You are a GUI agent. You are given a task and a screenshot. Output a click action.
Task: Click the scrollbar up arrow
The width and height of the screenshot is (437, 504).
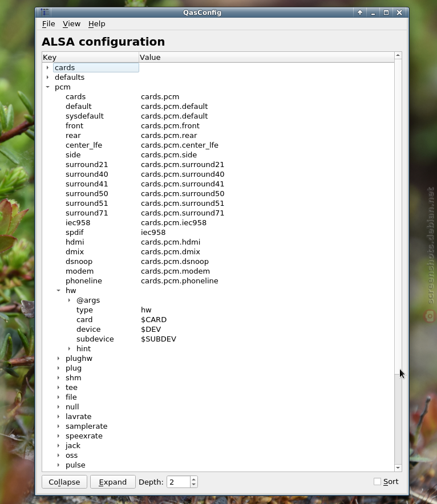click(398, 56)
